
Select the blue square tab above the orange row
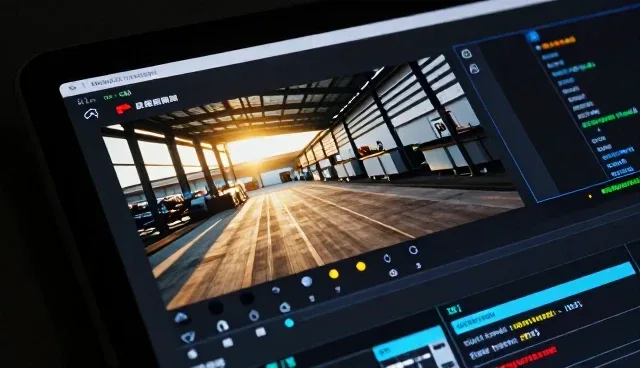point(533,37)
